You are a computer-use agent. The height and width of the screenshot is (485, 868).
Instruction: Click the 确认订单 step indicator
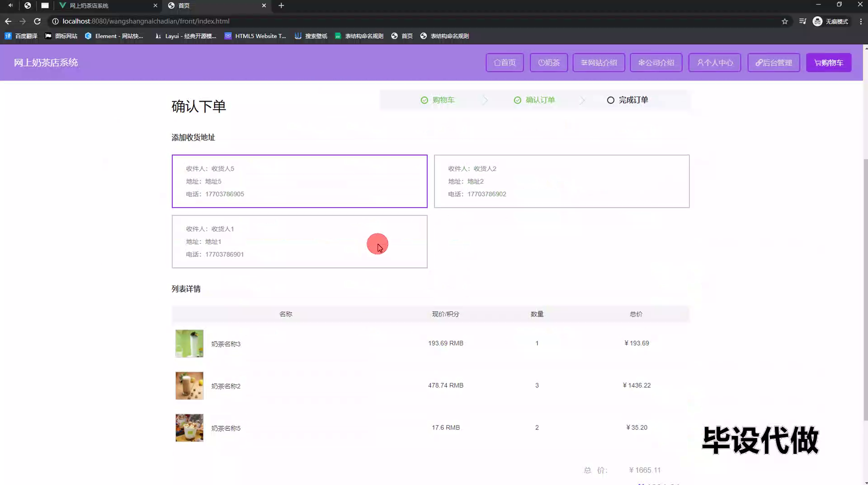coord(534,100)
